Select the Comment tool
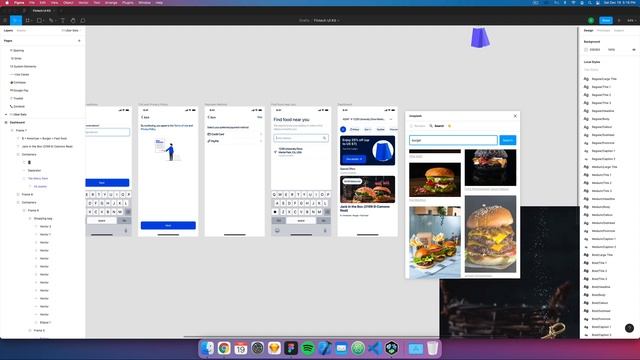The image size is (640, 360). [83, 20]
